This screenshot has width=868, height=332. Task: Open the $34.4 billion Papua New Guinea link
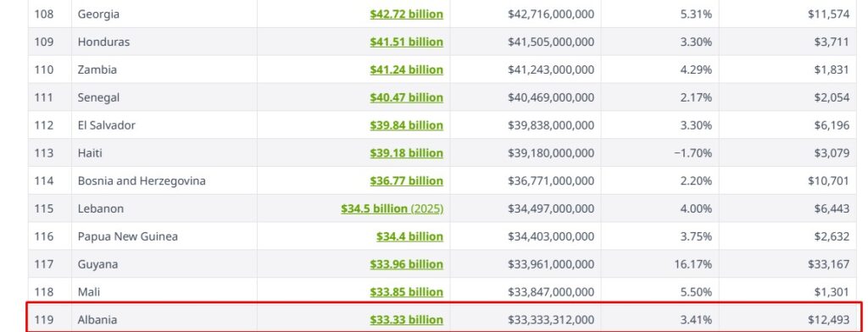(x=409, y=237)
